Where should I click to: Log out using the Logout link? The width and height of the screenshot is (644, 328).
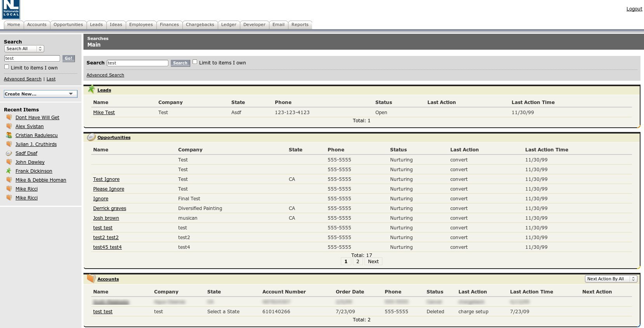[634, 9]
